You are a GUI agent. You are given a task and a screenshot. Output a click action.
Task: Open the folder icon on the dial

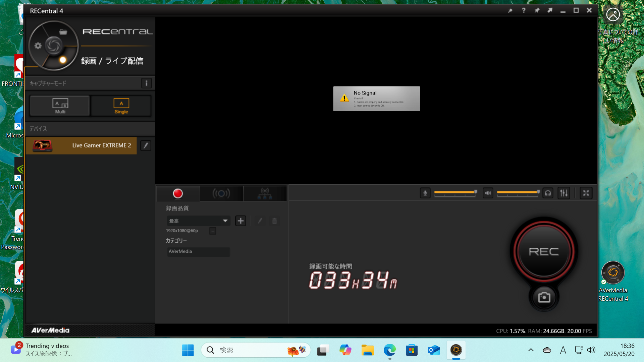[63, 32]
